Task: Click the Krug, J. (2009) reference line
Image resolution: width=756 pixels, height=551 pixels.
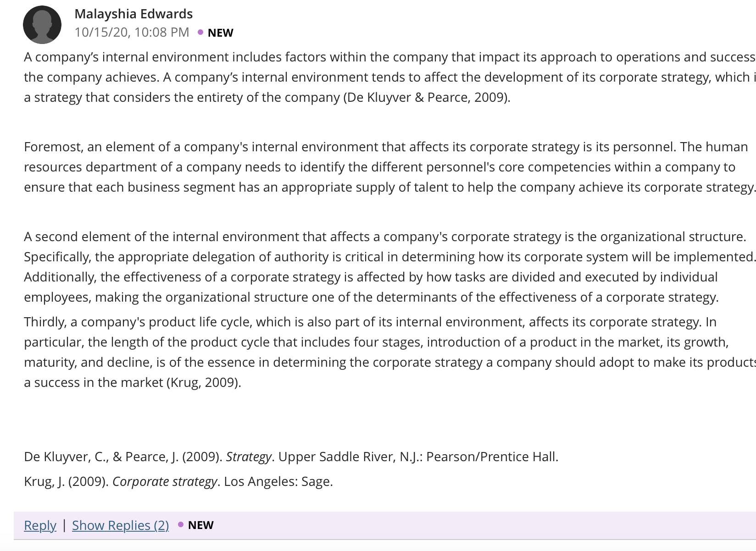Action: pyautogui.click(x=178, y=482)
